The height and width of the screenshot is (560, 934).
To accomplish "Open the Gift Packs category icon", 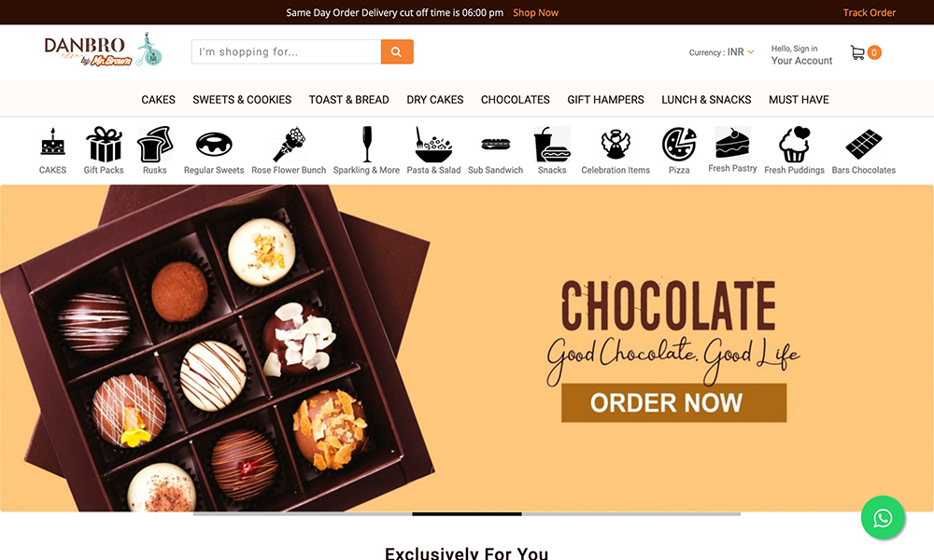I will (x=104, y=145).
